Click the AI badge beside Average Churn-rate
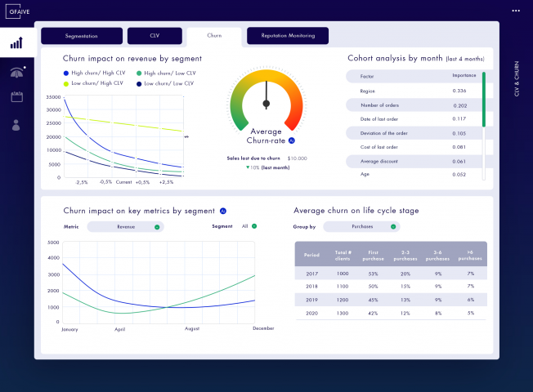Viewport: 533px width, 392px height. (291, 140)
